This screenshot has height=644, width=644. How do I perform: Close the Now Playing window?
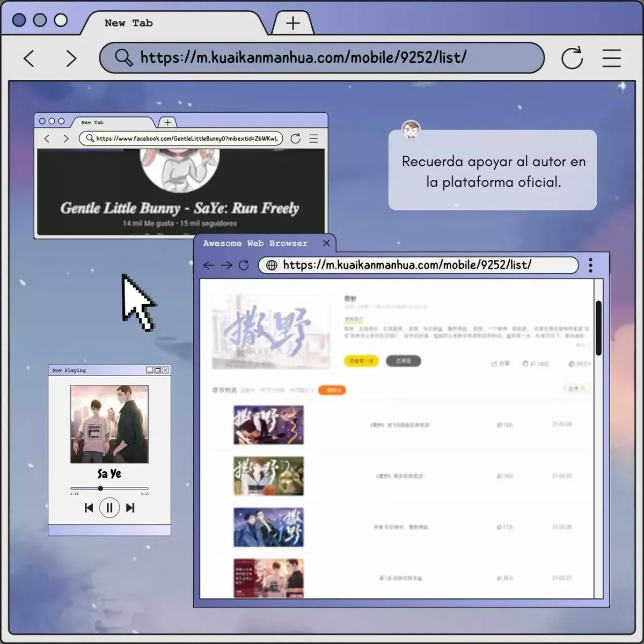coord(166,370)
